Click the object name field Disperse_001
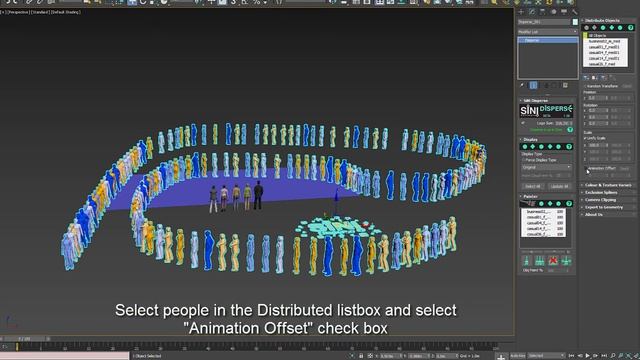This screenshot has width=640, height=360. pyautogui.click(x=544, y=22)
